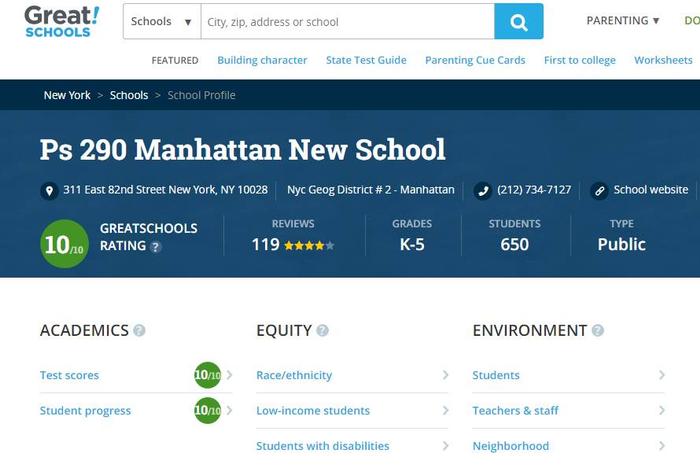Click the blue search magnifier button
700x468 pixels.
519,21
